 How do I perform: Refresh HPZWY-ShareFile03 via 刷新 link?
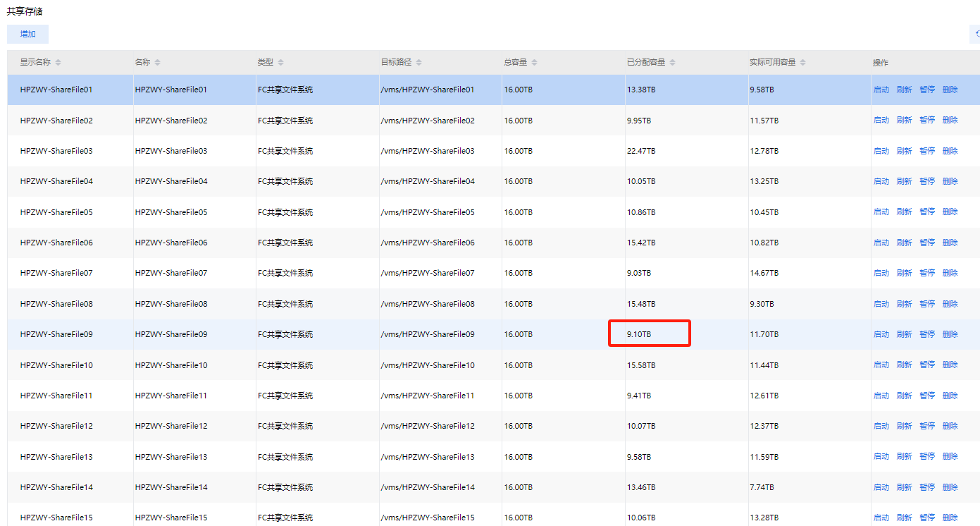pyautogui.click(x=904, y=151)
